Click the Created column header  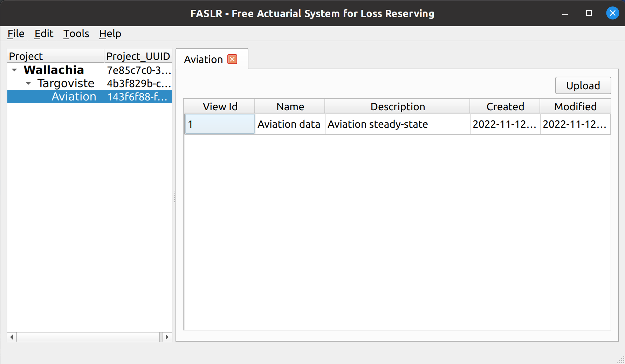(x=505, y=106)
